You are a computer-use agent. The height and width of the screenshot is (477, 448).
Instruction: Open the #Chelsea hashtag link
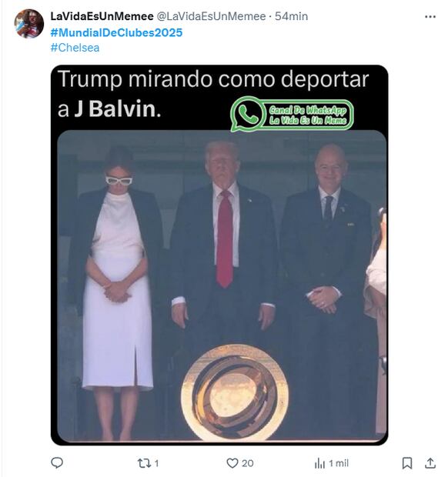75,48
